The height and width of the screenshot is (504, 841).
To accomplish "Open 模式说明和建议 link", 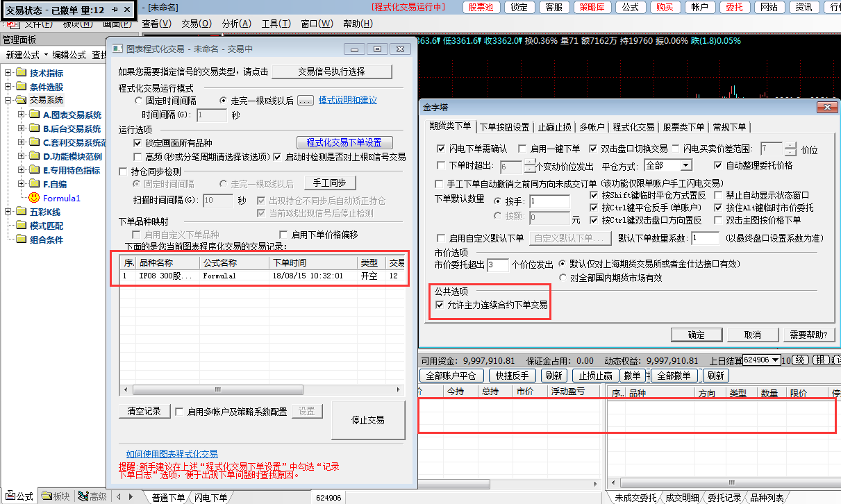I will (x=348, y=100).
